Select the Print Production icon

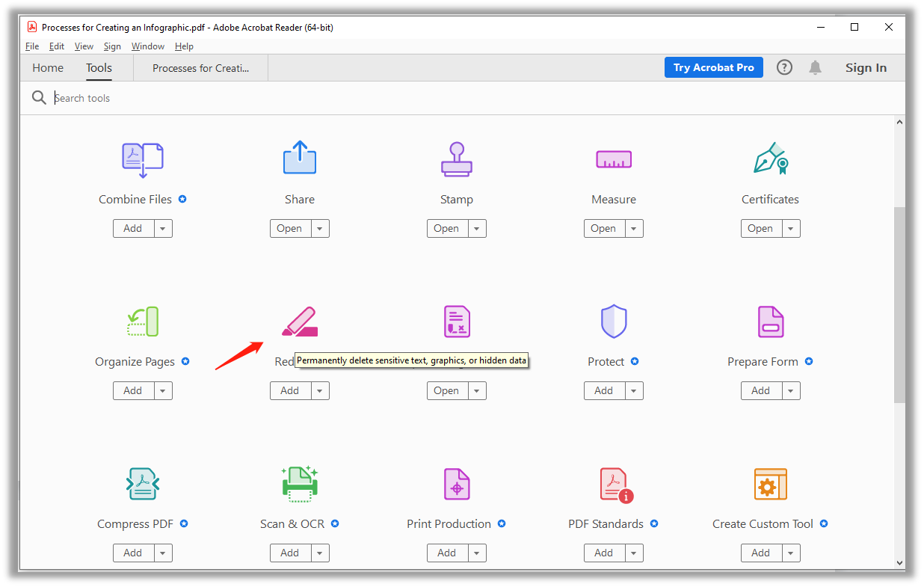pyautogui.click(x=457, y=484)
